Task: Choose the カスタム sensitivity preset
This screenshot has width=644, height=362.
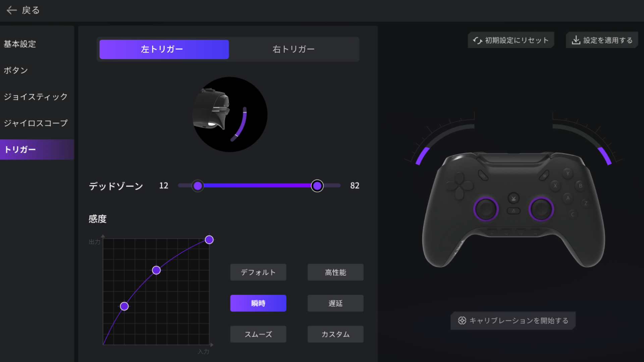Action: click(x=335, y=334)
